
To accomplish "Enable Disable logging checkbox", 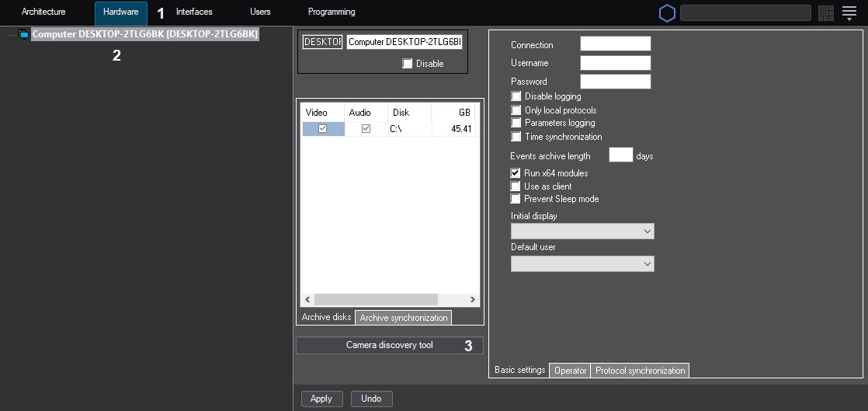I will click(516, 96).
